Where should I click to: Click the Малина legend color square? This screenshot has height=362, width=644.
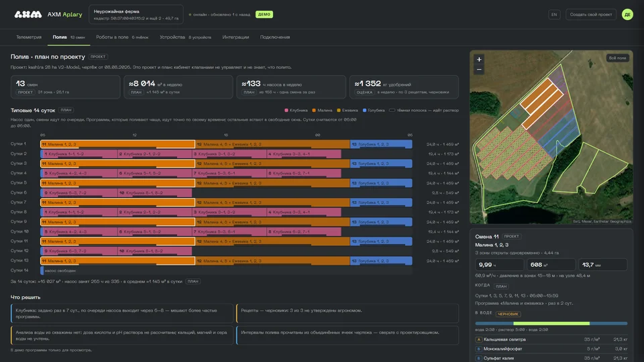click(x=314, y=110)
